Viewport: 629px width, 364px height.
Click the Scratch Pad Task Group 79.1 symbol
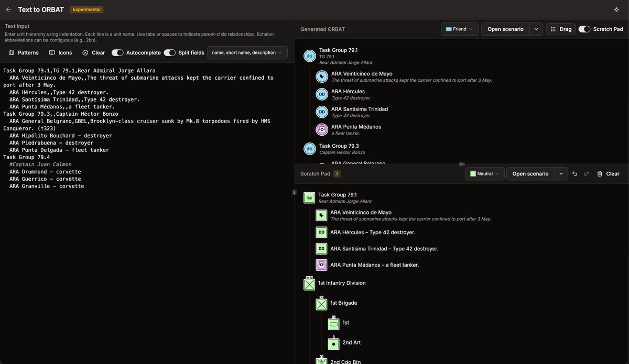click(309, 197)
